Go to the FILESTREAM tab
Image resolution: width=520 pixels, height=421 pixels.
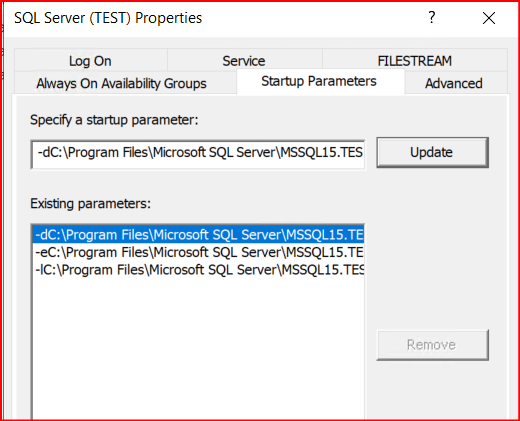click(x=414, y=61)
